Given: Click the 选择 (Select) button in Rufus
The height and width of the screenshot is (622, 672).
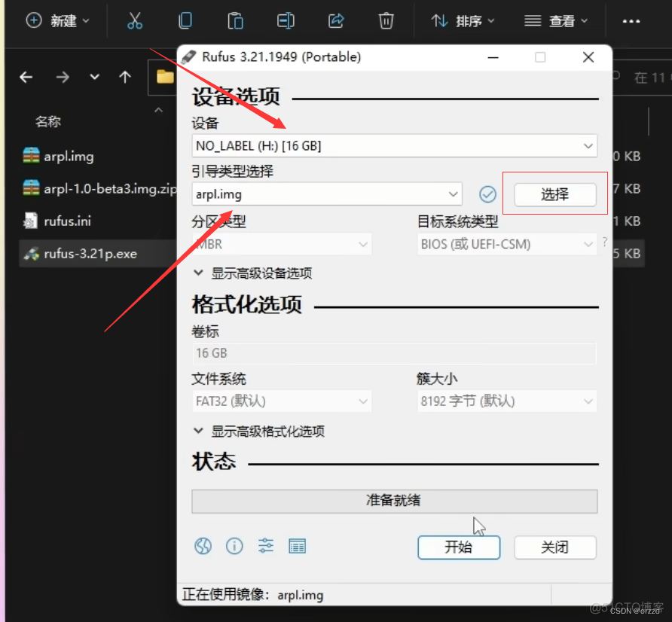Looking at the screenshot, I should point(555,194).
